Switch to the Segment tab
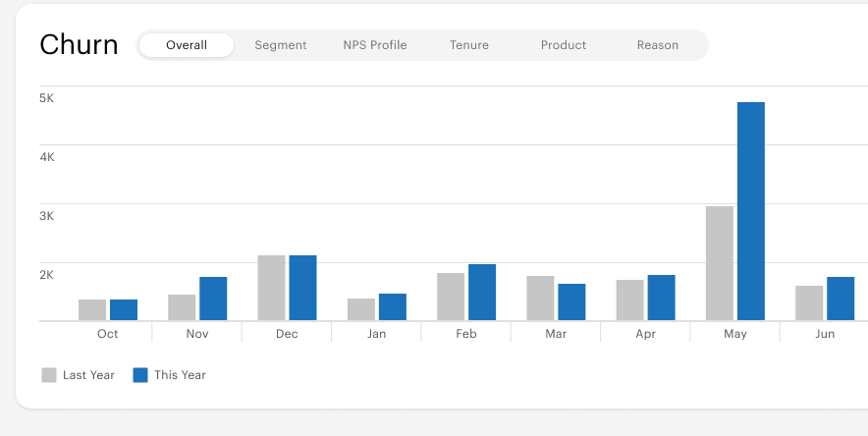The image size is (868, 436). [281, 45]
